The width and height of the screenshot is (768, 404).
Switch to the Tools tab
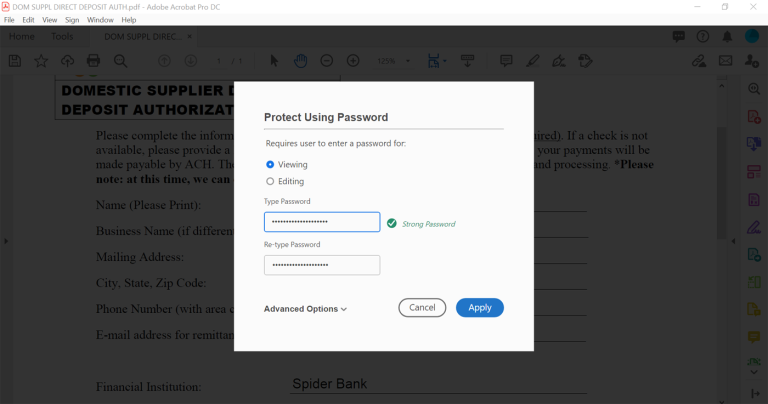(62, 37)
